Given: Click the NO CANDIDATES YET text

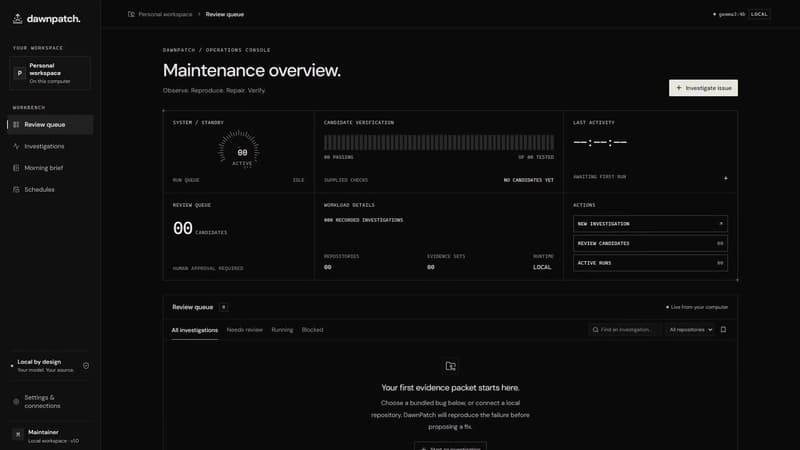Looking at the screenshot, I should pyautogui.click(x=529, y=180).
